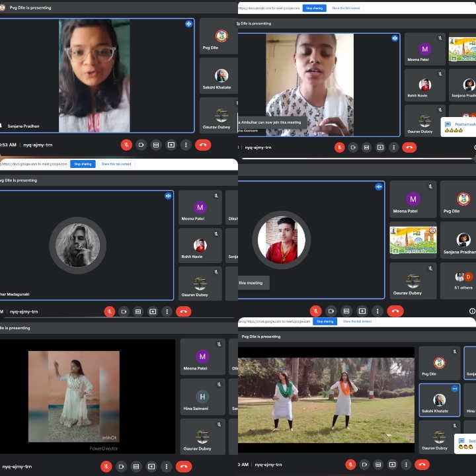Viewport: 476px width, 476px height.
Task: Open three-dot menu on highlighted Sakshi Khatate tile
Action: click(455, 389)
